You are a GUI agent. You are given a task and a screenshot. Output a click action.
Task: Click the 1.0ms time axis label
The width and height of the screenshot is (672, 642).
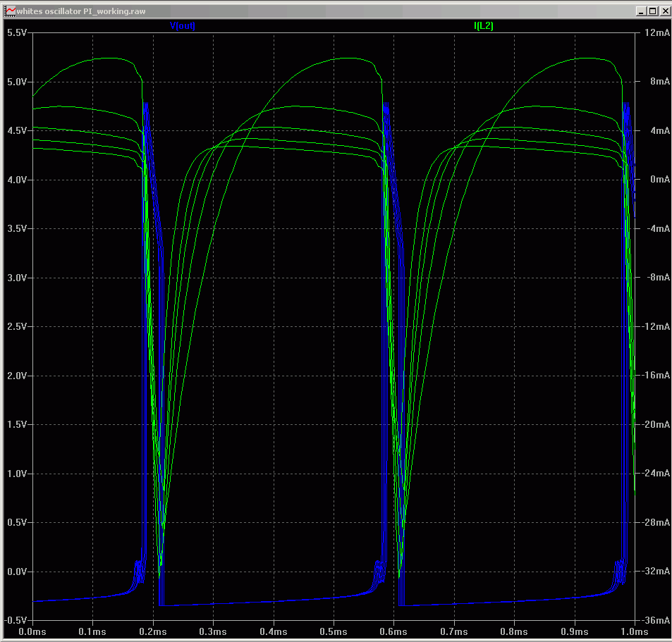pyautogui.click(x=634, y=632)
